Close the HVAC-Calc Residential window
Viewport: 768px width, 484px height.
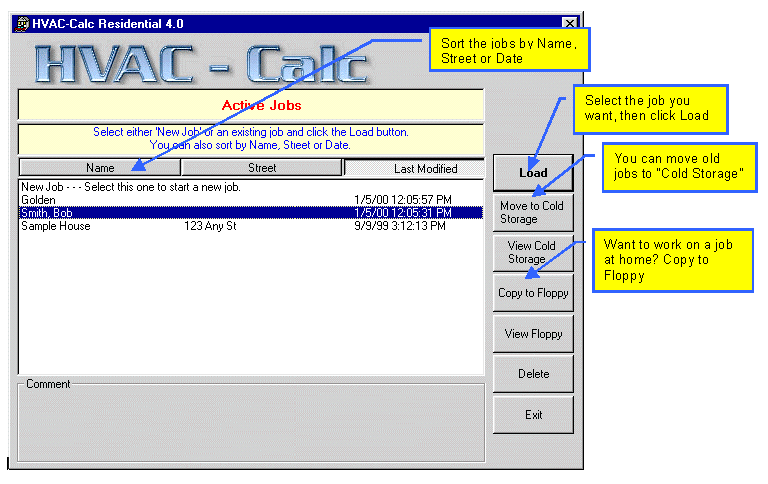coord(570,23)
